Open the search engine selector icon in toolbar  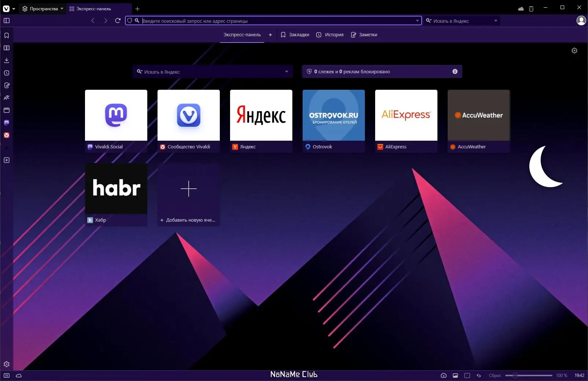point(428,21)
